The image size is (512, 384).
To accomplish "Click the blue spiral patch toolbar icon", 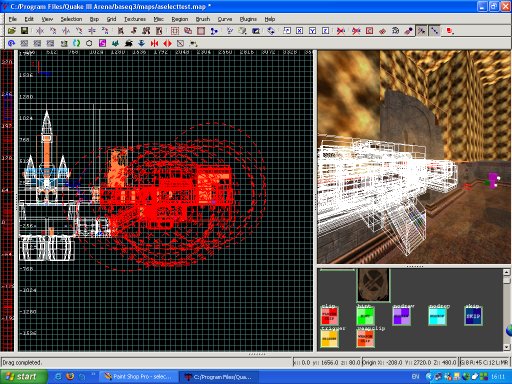I will (11, 43).
